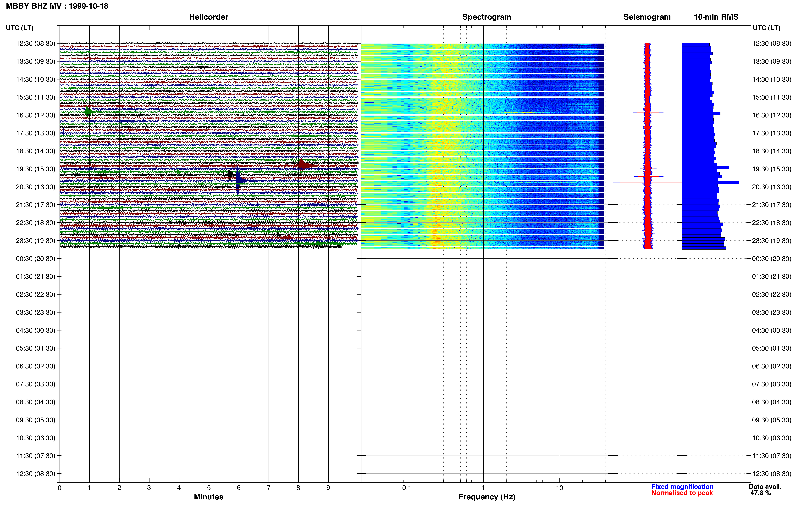Click the left 03:30 (23:30) time label
The height and width of the screenshot is (508, 812).
pos(36,313)
